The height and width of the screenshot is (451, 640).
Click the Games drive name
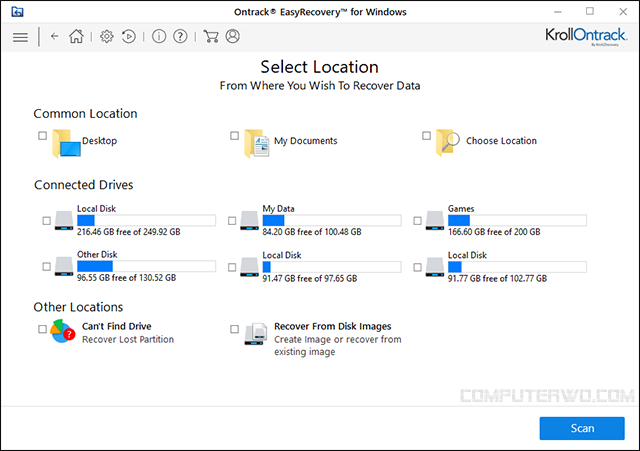coord(461,209)
